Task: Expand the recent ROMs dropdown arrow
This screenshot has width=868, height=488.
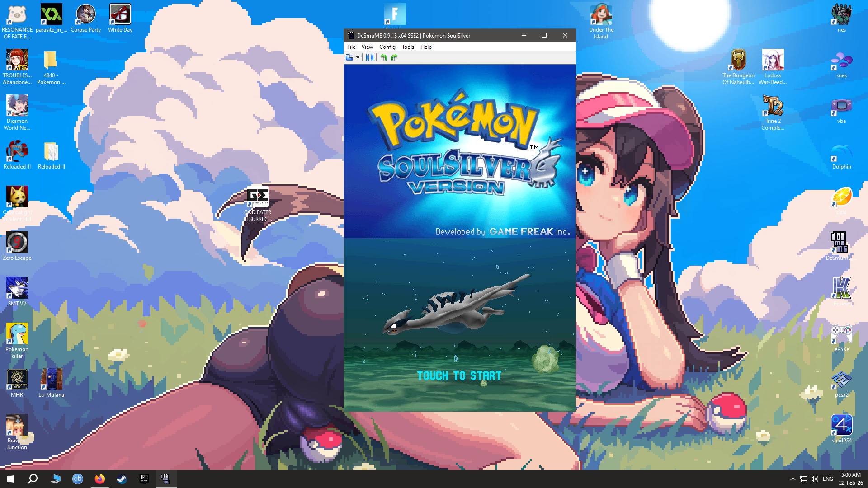Action: [358, 57]
